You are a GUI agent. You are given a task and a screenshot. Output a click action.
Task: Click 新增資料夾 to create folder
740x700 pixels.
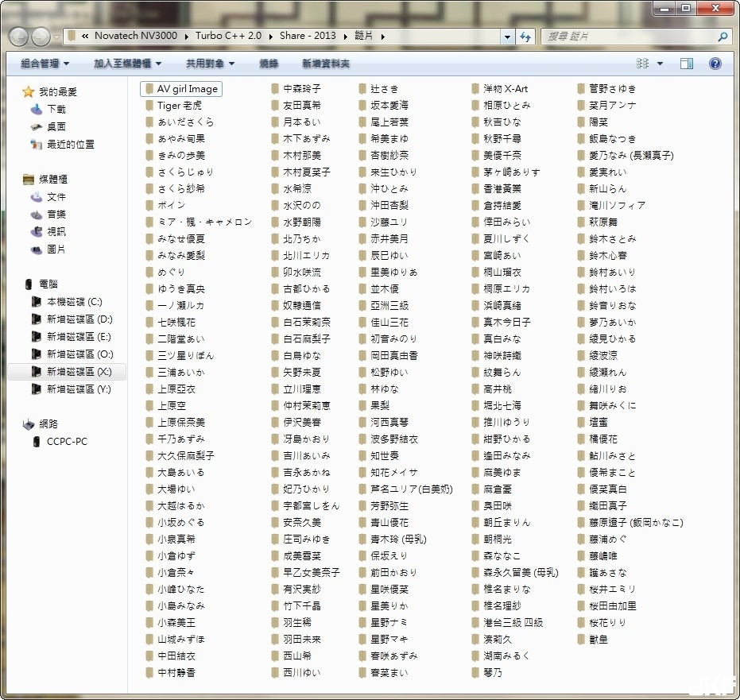click(x=326, y=64)
